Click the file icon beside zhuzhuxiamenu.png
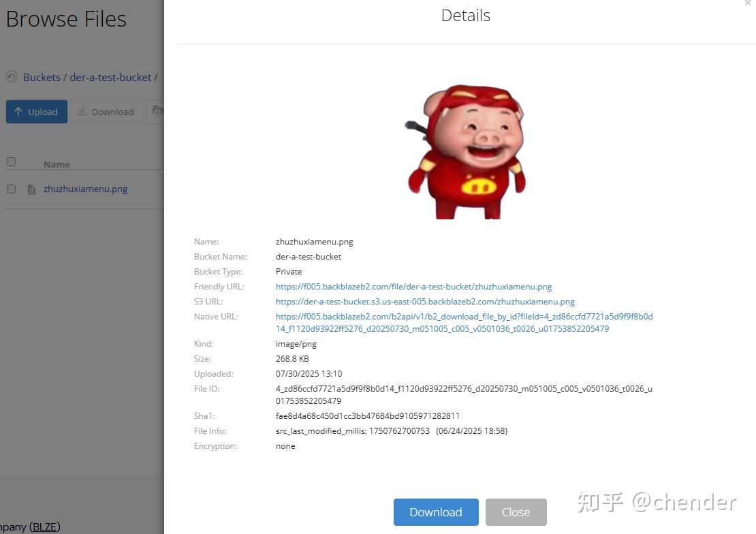The height and width of the screenshot is (534, 756). 31,189
